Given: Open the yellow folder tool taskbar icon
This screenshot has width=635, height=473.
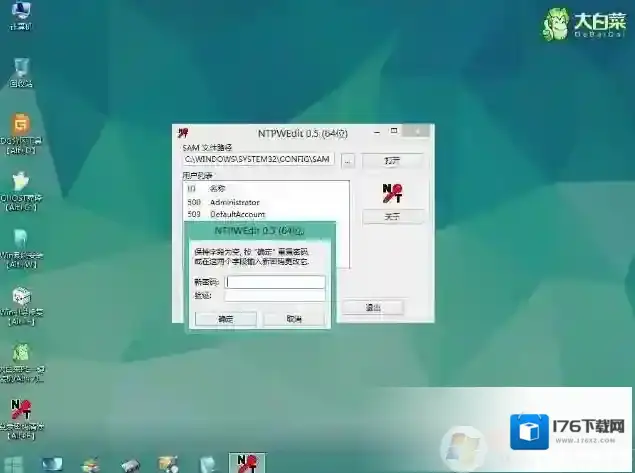Looking at the screenshot, I should pyautogui.click(x=168, y=464).
